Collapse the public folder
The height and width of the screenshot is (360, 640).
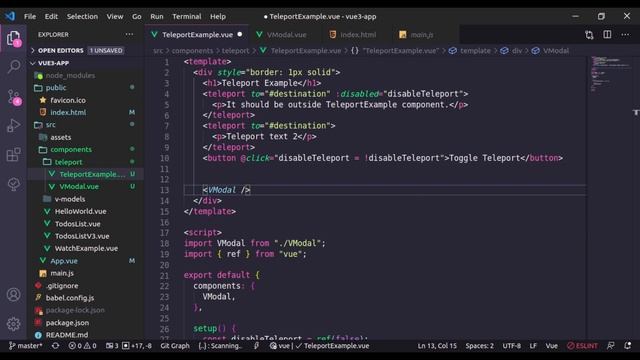click(86, 88)
